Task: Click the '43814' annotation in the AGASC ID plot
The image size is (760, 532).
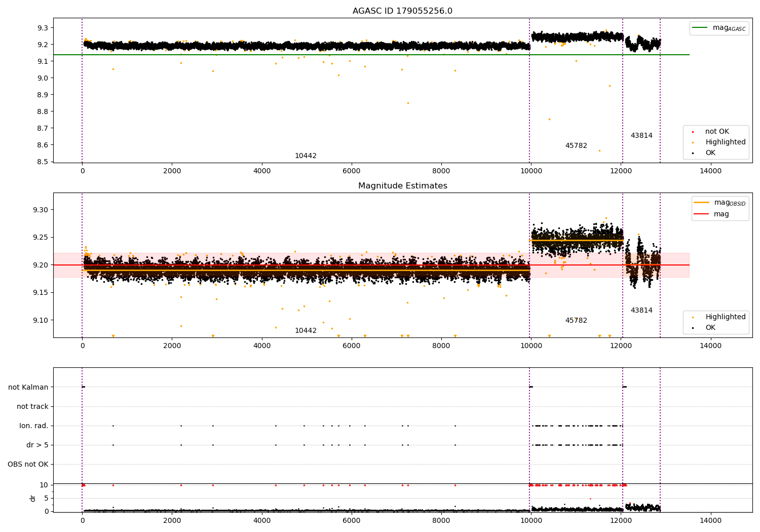Action: coord(641,136)
